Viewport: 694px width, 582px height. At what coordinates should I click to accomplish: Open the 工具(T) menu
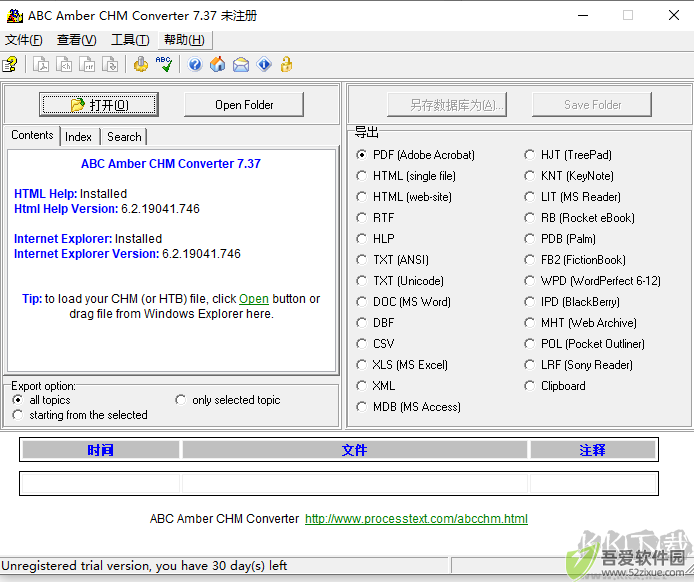click(130, 40)
